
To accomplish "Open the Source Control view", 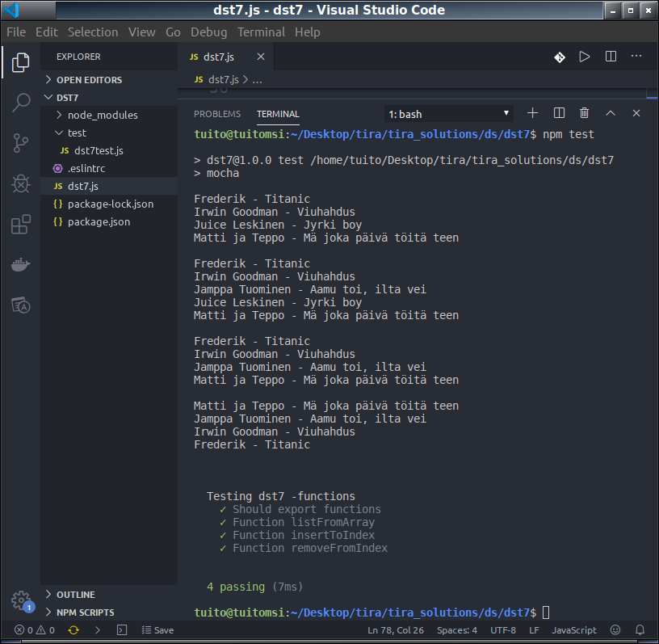I will 21,143.
